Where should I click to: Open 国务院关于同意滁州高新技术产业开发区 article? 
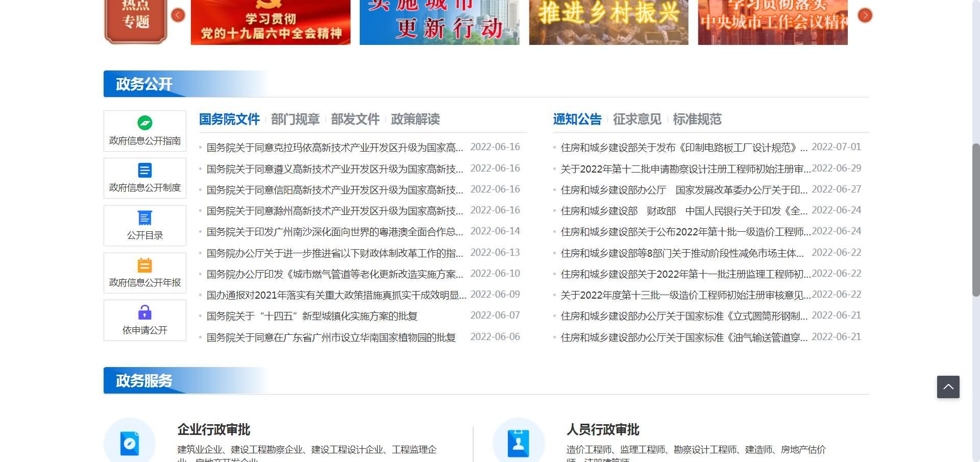[x=335, y=211]
